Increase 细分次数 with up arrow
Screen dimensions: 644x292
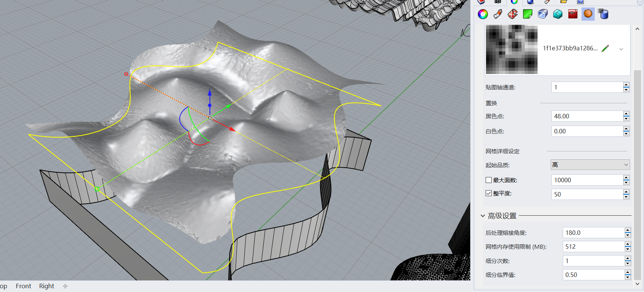click(627, 259)
